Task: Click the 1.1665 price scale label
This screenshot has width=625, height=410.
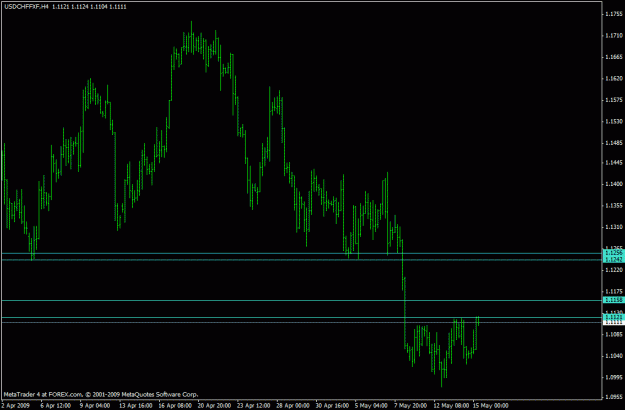Action: click(614, 57)
